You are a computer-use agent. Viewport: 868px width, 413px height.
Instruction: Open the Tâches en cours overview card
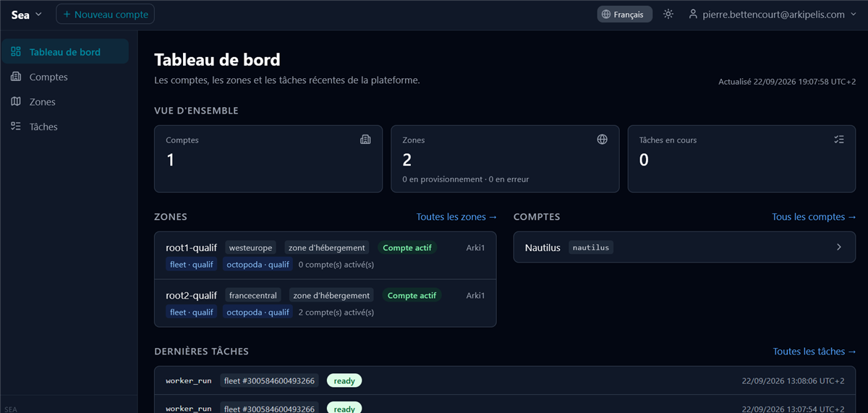tap(741, 158)
